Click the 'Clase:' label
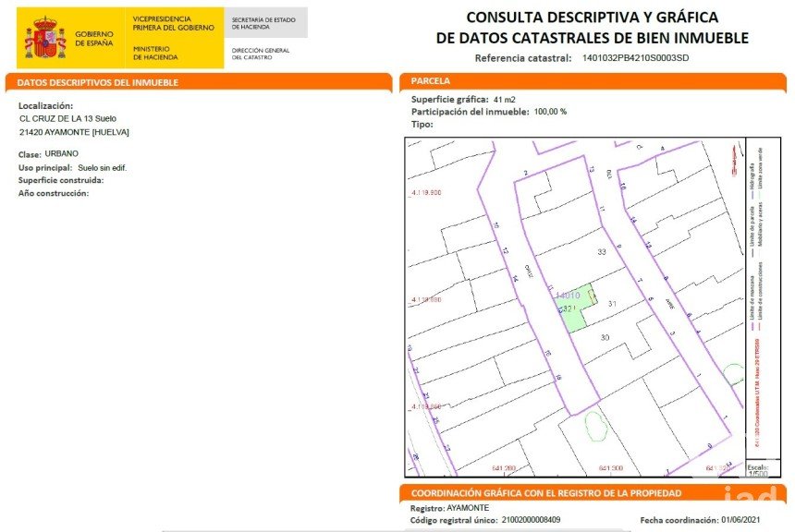The image size is (795, 532). 30,154
